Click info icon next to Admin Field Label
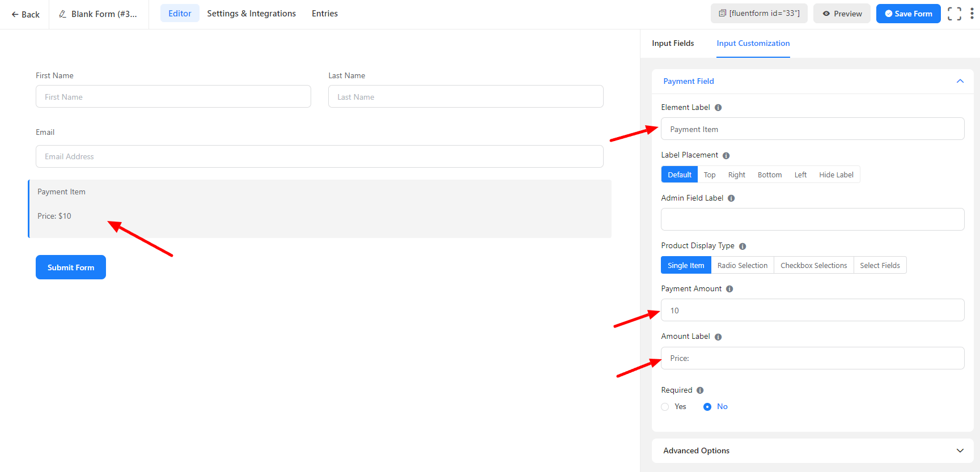Viewport: 980px width, 472px height. (731, 198)
